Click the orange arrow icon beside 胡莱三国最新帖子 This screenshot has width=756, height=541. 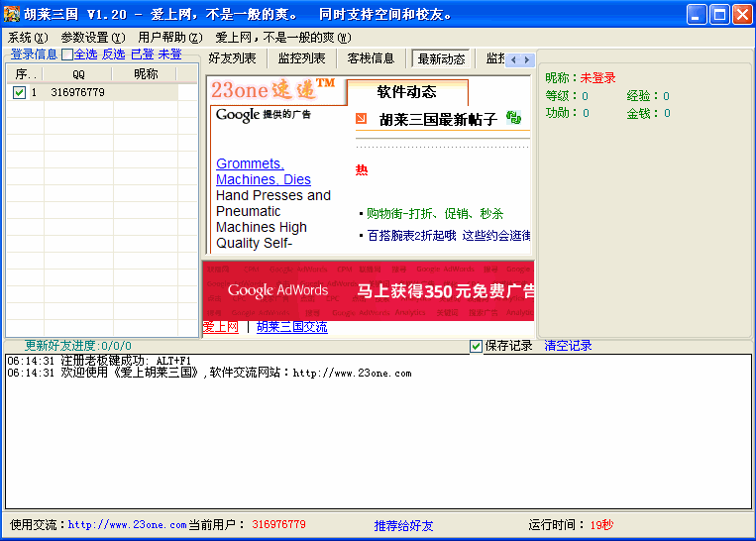pyautogui.click(x=361, y=118)
